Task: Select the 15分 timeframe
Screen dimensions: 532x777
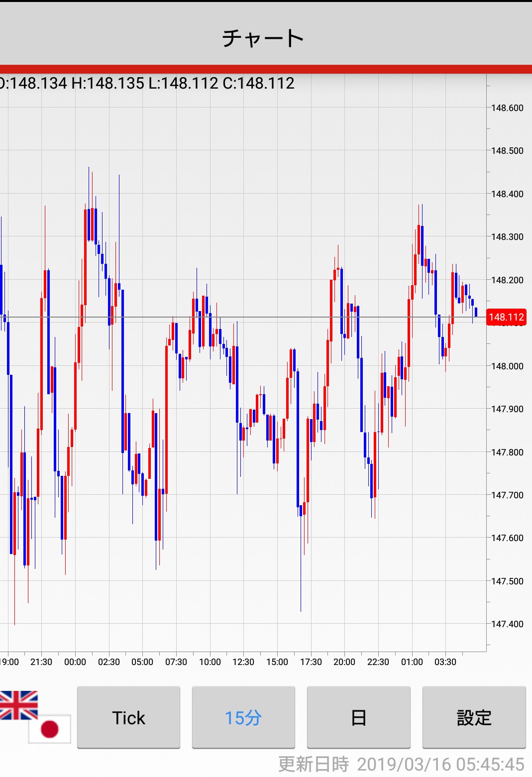Action: pyautogui.click(x=243, y=717)
